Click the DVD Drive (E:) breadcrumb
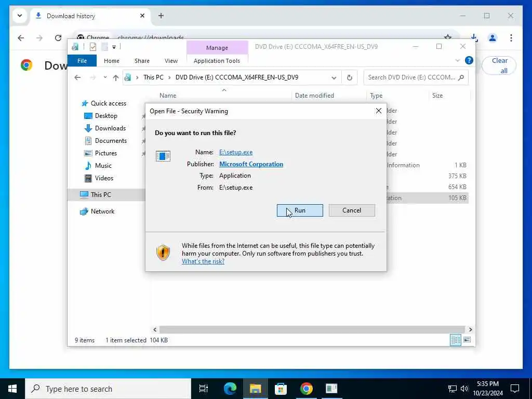Screen dimensions: 532x399 (x=237, y=77)
